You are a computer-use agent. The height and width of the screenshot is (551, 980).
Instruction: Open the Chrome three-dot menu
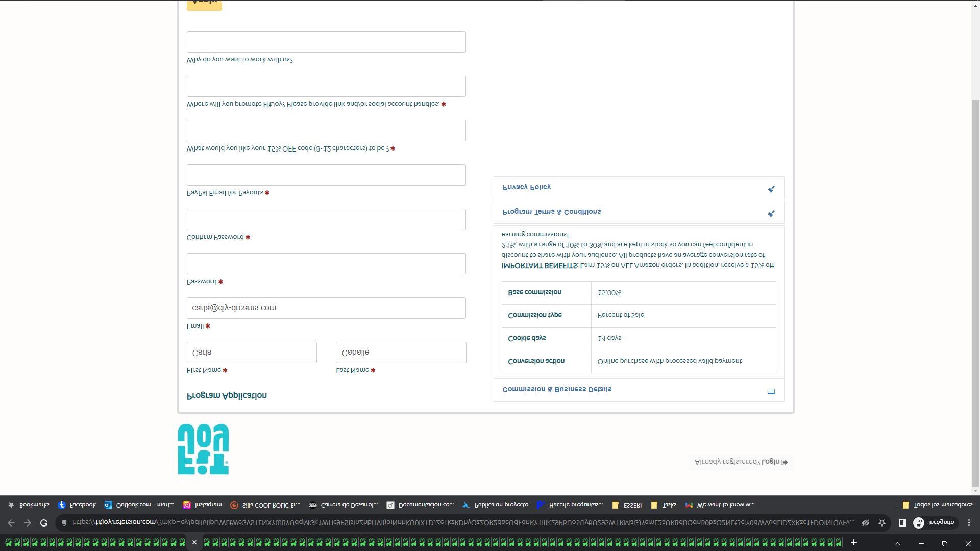coord(969,523)
